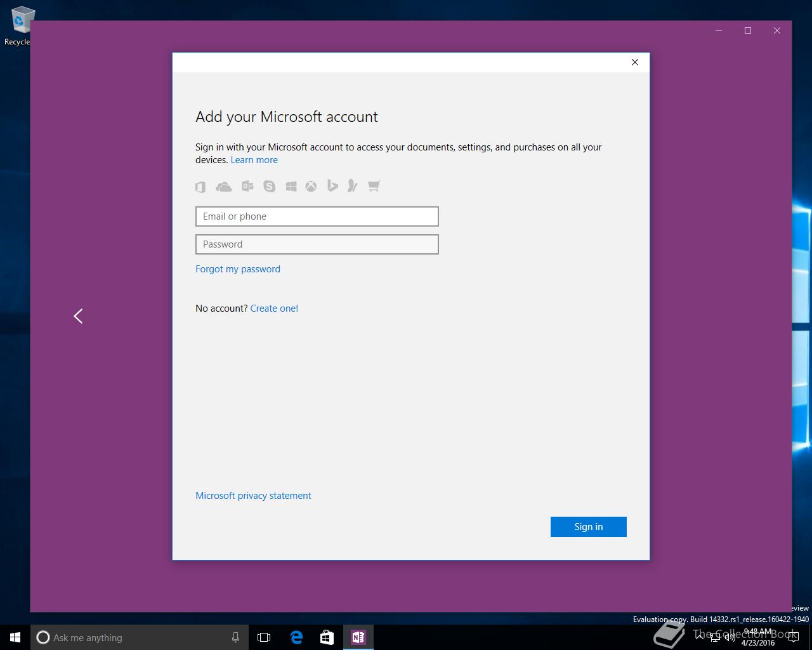Go back using the white arrow
The image size is (812, 650).
[78, 316]
